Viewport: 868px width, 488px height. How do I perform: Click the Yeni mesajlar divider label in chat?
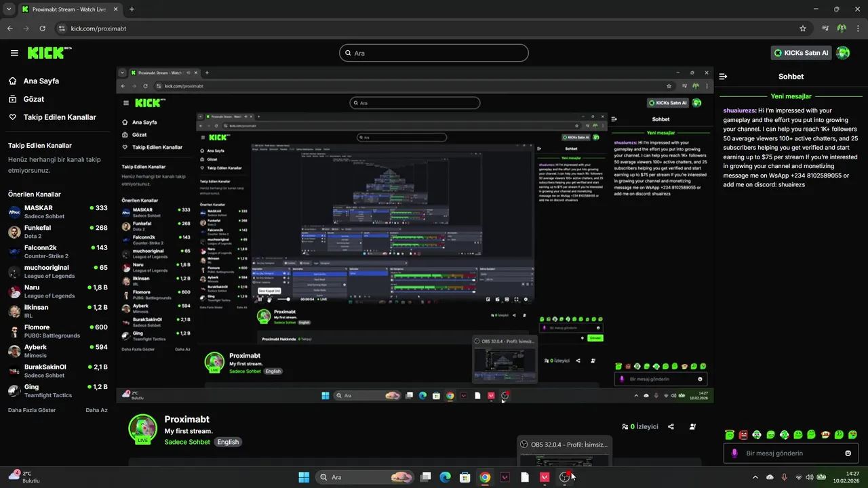791,96
